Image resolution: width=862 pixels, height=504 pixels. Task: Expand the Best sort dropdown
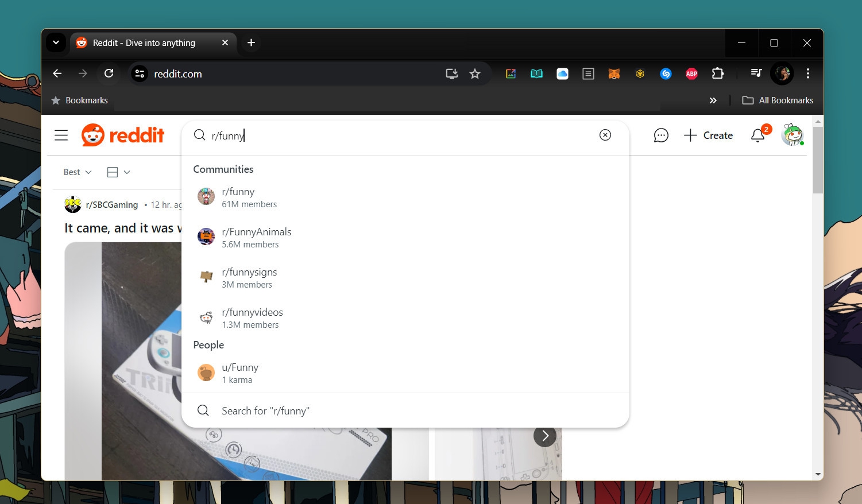[78, 172]
